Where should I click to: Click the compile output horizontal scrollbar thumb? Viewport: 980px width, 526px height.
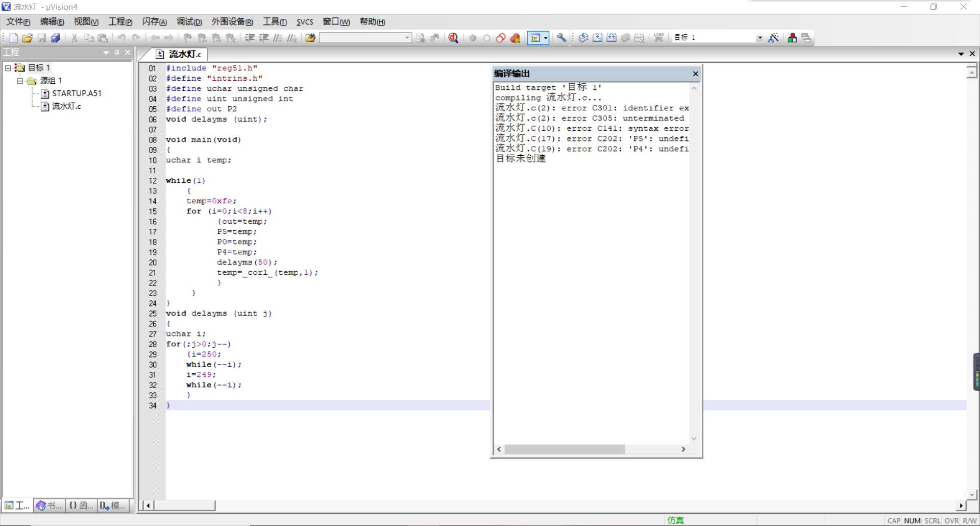point(565,449)
